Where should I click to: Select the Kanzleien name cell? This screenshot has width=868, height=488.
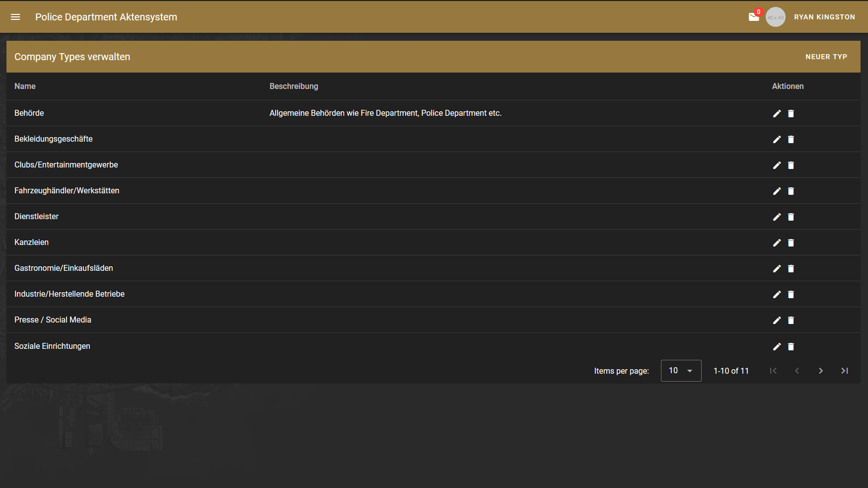click(x=31, y=242)
